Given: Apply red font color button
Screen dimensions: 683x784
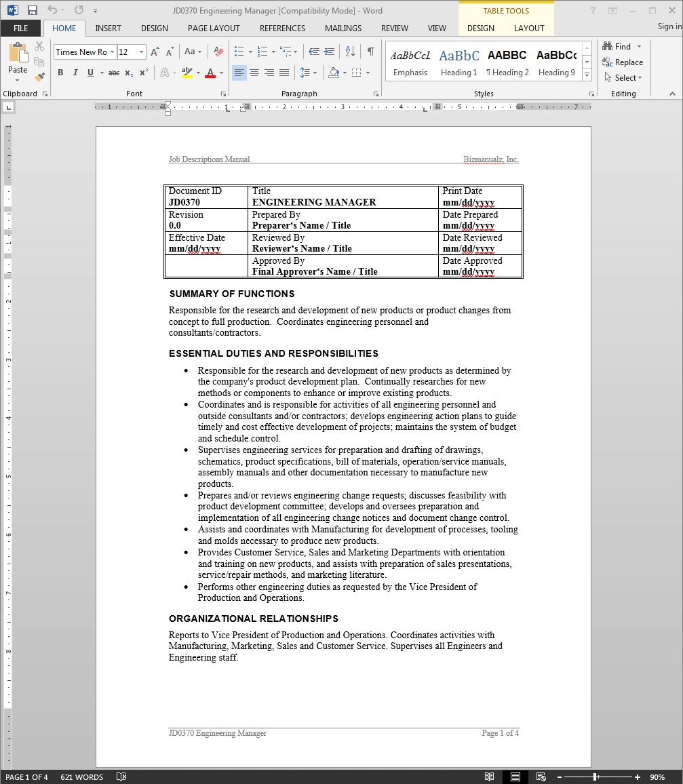Looking at the screenshot, I should (210, 73).
